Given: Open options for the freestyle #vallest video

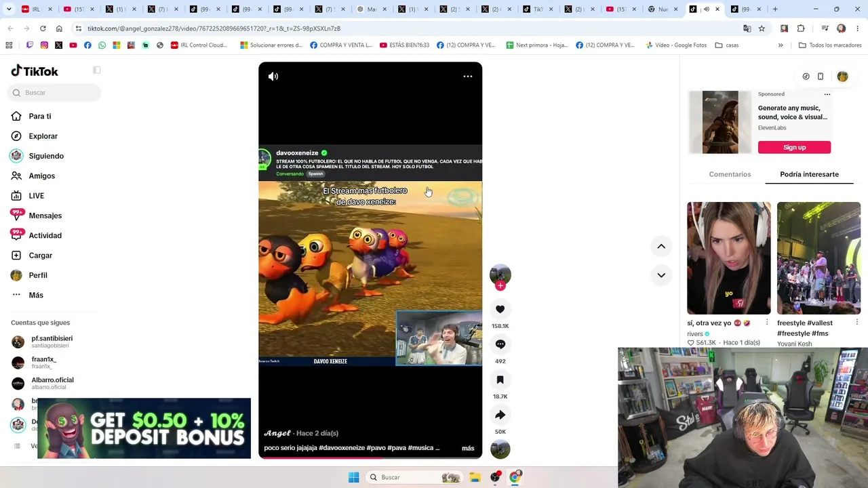Looking at the screenshot, I should 856,323.
